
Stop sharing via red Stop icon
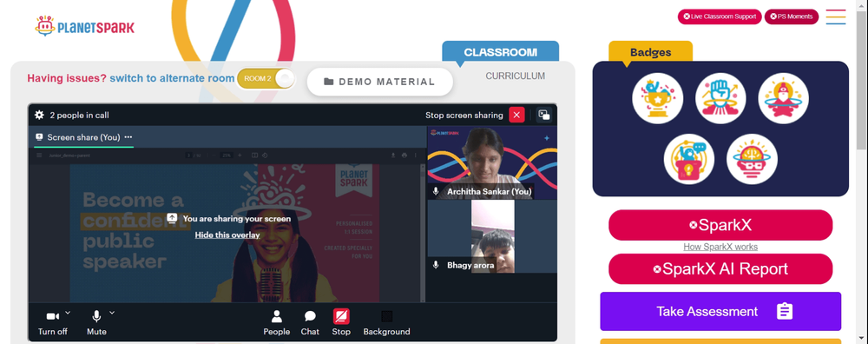(x=341, y=316)
